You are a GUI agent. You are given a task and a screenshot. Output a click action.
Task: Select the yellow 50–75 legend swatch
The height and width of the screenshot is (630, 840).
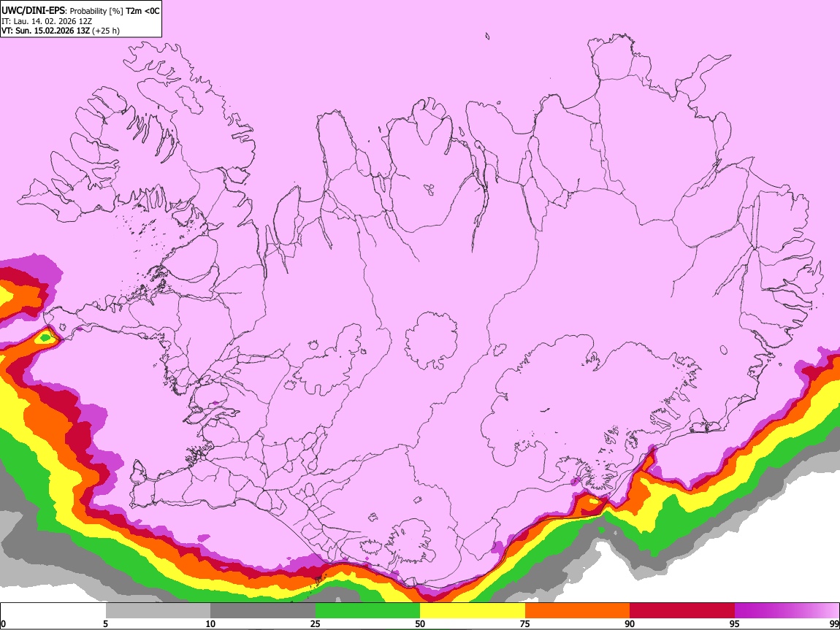[473, 610]
